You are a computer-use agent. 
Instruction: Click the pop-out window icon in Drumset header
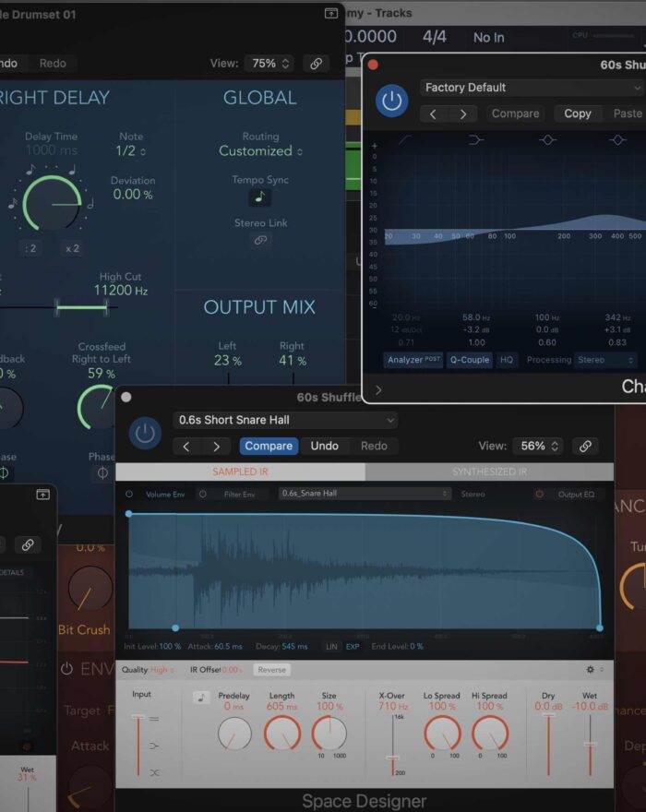tap(331, 14)
